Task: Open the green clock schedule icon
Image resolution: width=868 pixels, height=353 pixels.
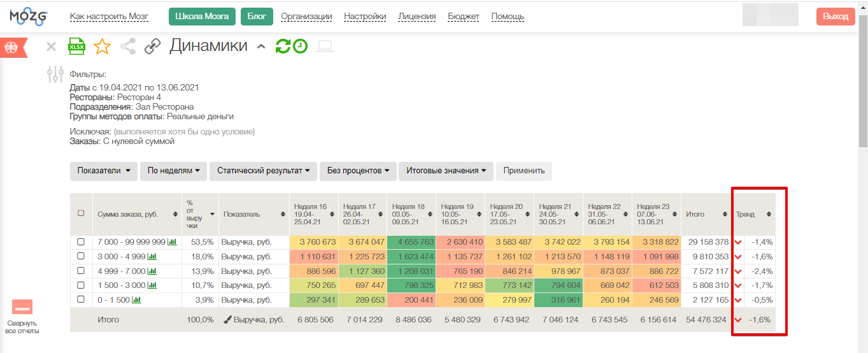Action: pos(300,47)
